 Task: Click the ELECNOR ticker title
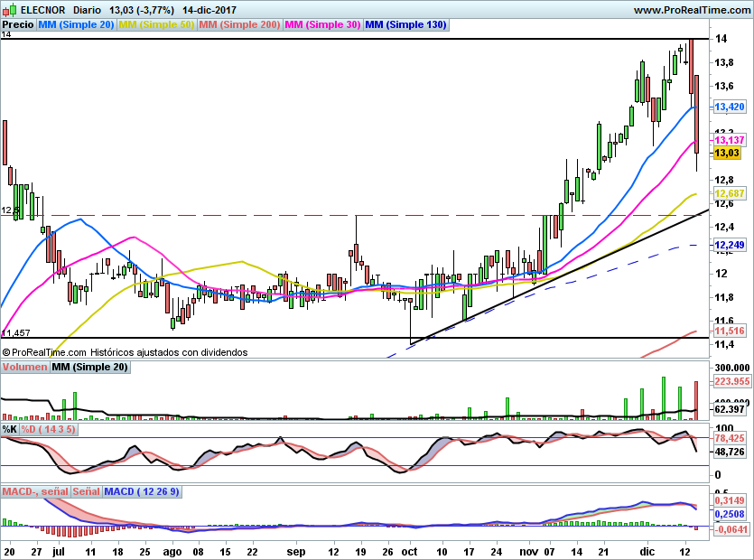[x=42, y=10]
